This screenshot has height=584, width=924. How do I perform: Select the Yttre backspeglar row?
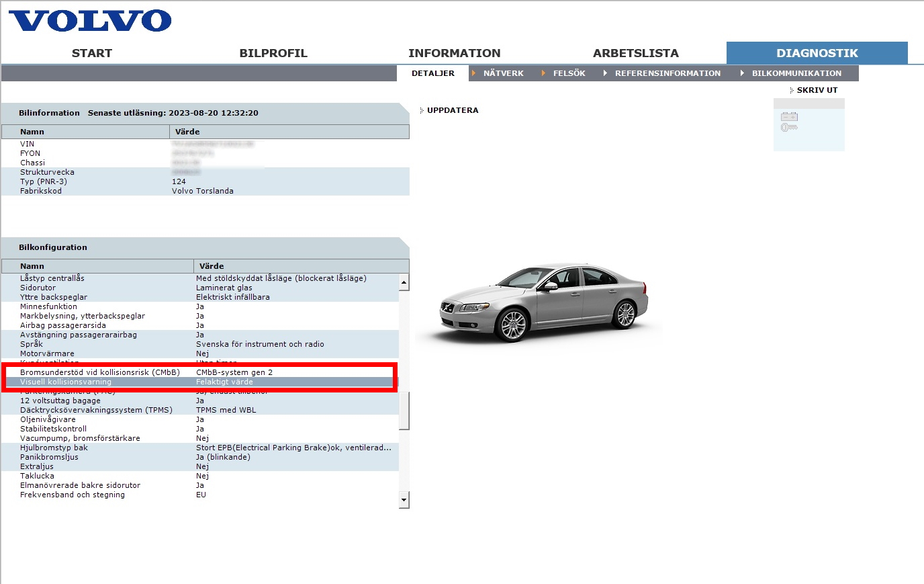point(200,297)
